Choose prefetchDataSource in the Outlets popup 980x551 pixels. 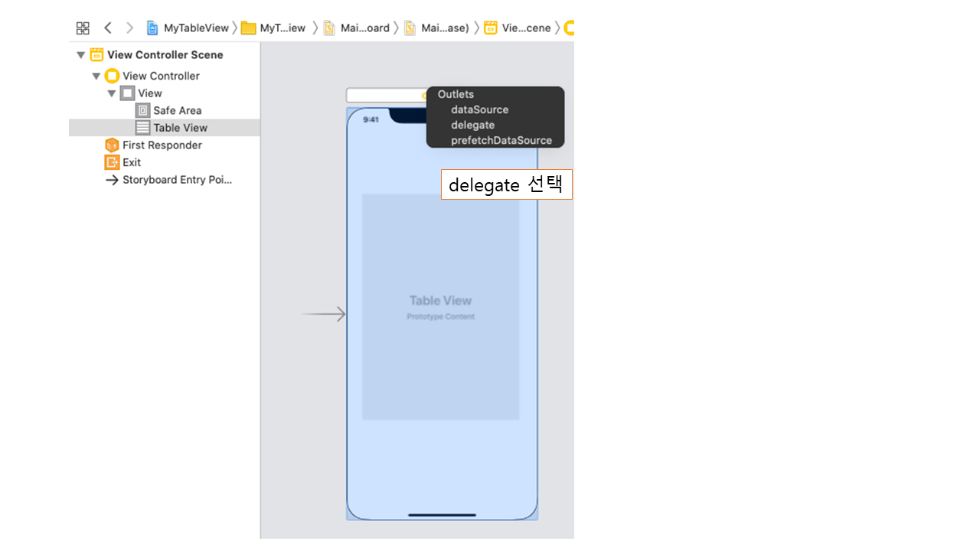pos(501,140)
